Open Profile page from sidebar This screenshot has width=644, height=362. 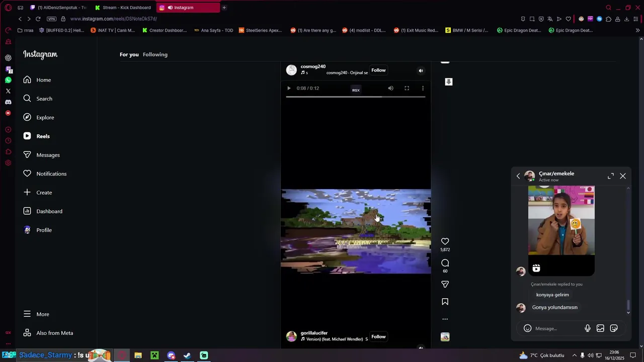(37, 230)
